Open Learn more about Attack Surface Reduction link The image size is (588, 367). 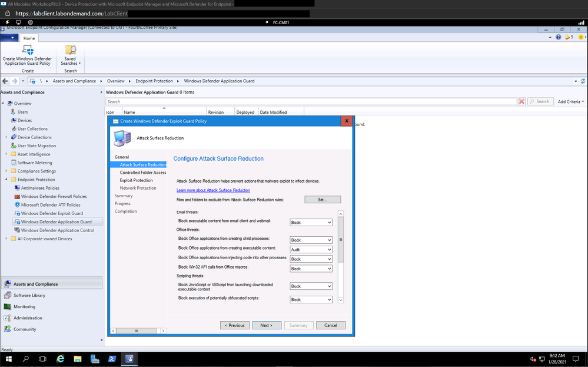click(213, 190)
